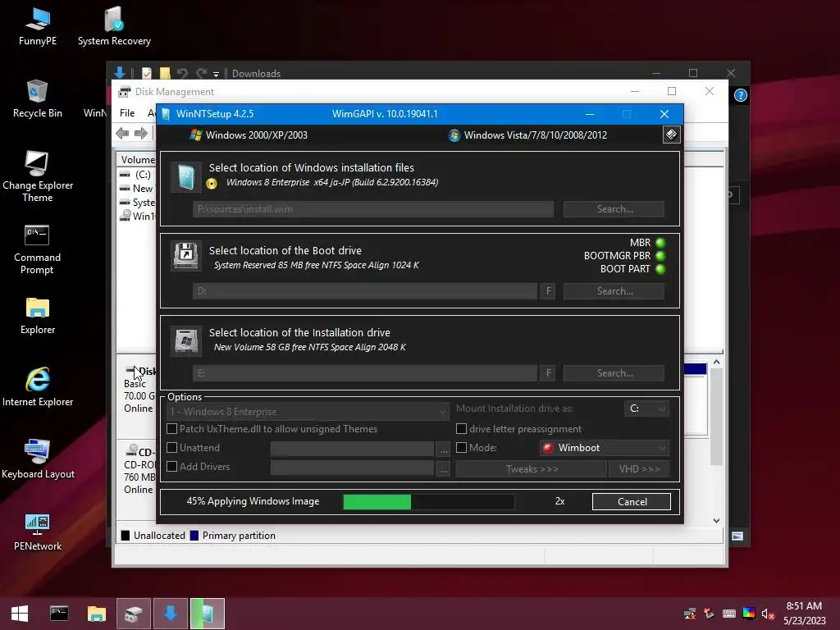The image size is (840, 630).
Task: Click the install.wim path field
Action: click(373, 209)
